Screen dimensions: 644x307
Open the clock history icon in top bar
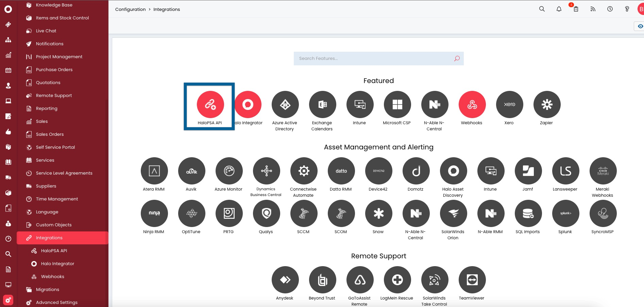610,9
